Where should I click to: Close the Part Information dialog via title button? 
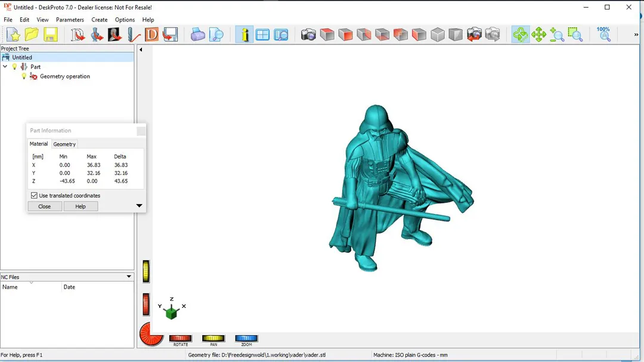pyautogui.click(x=141, y=131)
